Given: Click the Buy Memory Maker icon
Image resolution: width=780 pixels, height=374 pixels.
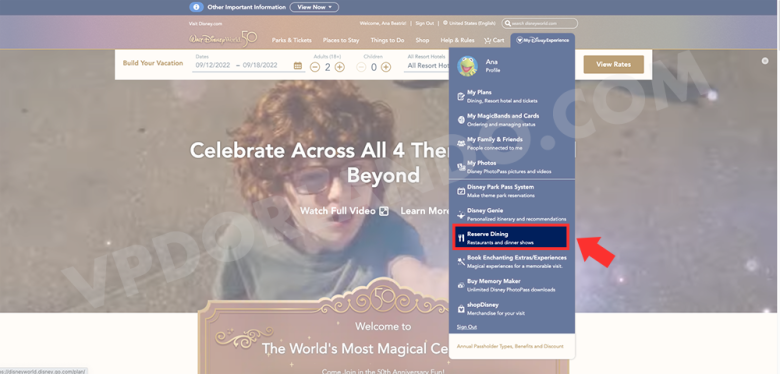Looking at the screenshot, I should 461,285.
